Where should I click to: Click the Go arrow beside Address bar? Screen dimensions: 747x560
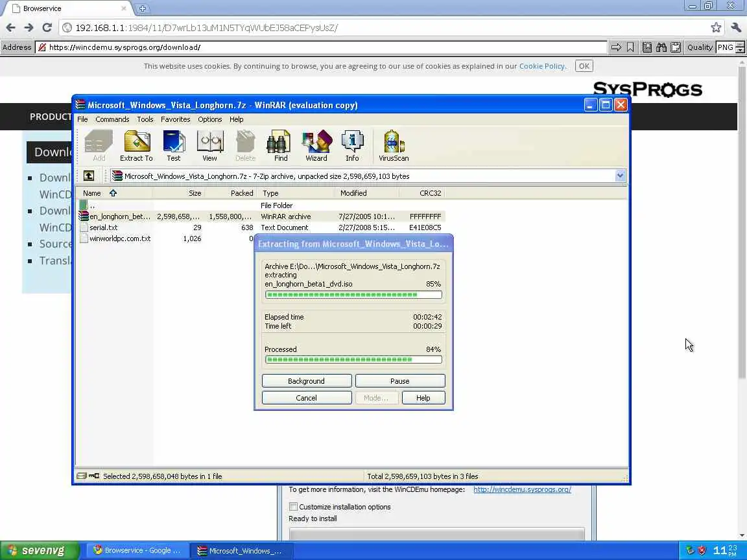pyautogui.click(x=616, y=47)
